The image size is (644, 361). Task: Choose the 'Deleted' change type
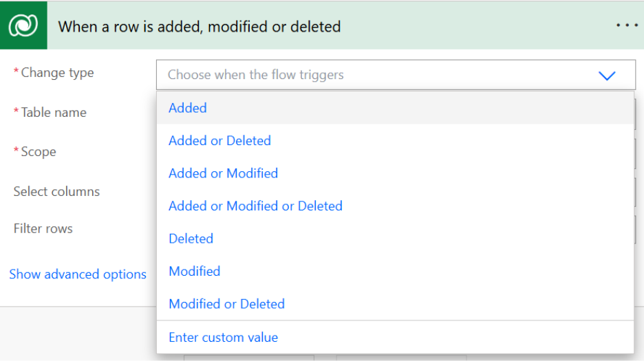(x=191, y=239)
